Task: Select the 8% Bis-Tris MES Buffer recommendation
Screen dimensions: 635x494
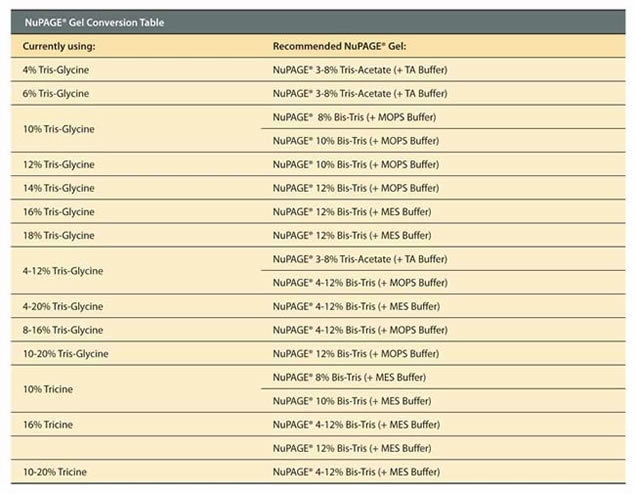Action: pyautogui.click(x=350, y=377)
